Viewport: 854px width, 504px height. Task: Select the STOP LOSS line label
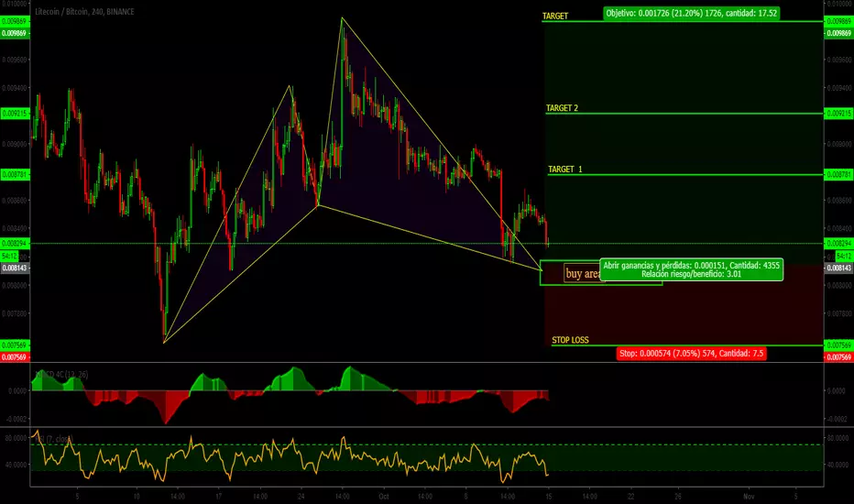coord(570,340)
